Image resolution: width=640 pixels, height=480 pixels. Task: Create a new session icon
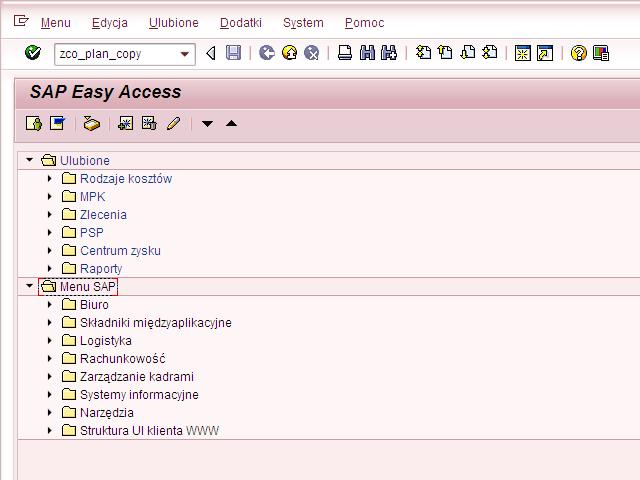(523, 53)
